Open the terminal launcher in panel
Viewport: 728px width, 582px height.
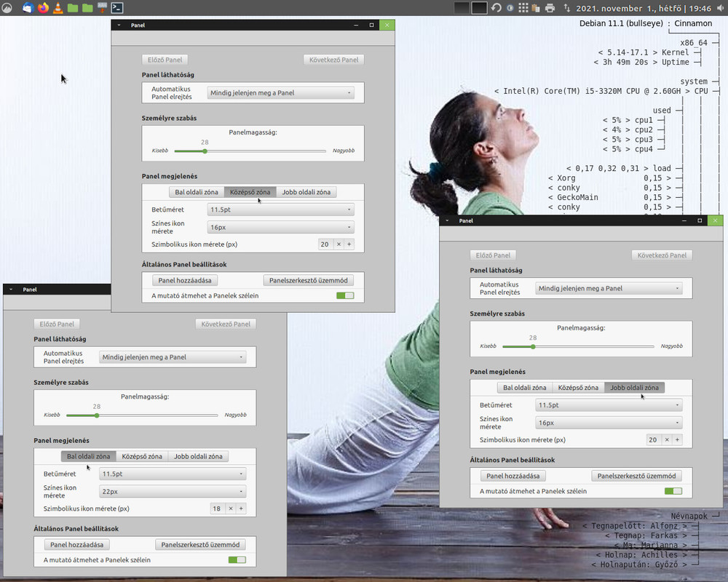pyautogui.click(x=117, y=8)
